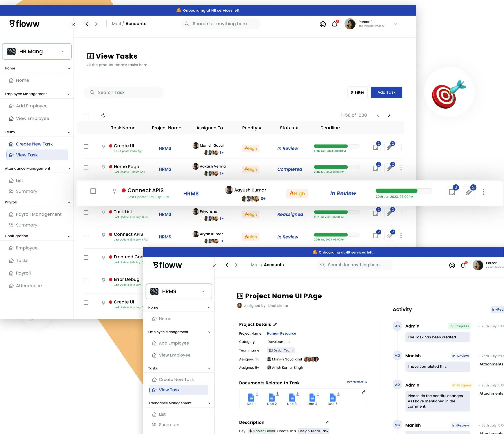Collapse Confugration section in sidebar
Image resolution: width=504 pixels, height=434 pixels.
(x=69, y=236)
